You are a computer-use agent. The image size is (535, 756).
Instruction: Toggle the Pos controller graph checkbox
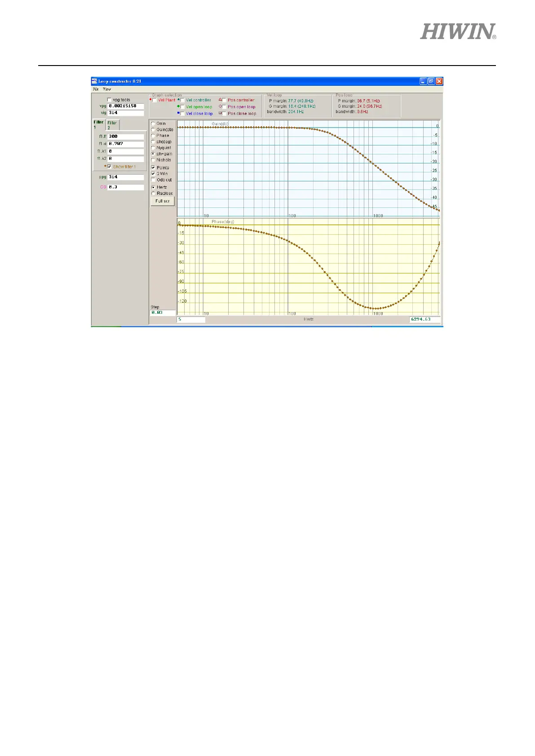tap(224, 100)
